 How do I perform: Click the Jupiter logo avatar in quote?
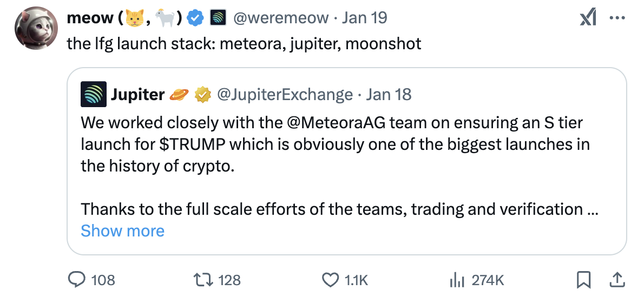[90, 95]
